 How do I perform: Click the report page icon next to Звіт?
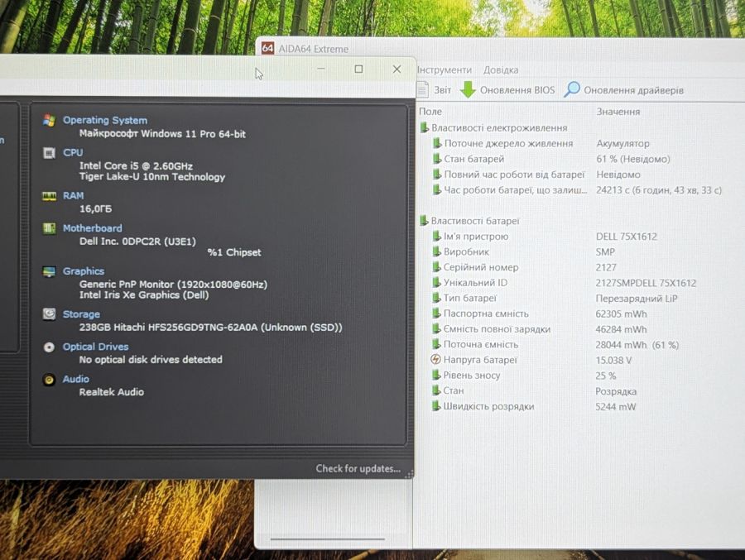(422, 89)
